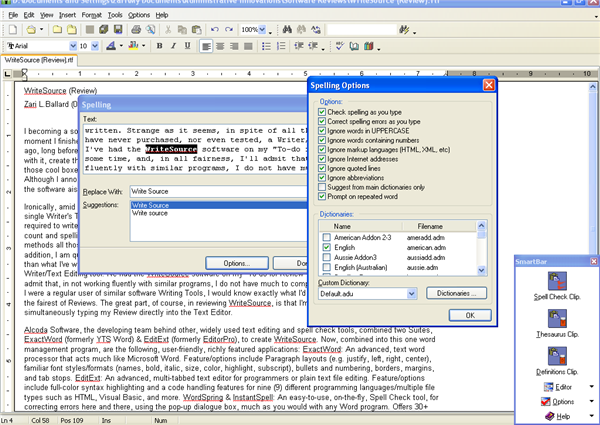Toggle Ignore words containing numbers
Viewport: 600px width, 425px height.
322,140
